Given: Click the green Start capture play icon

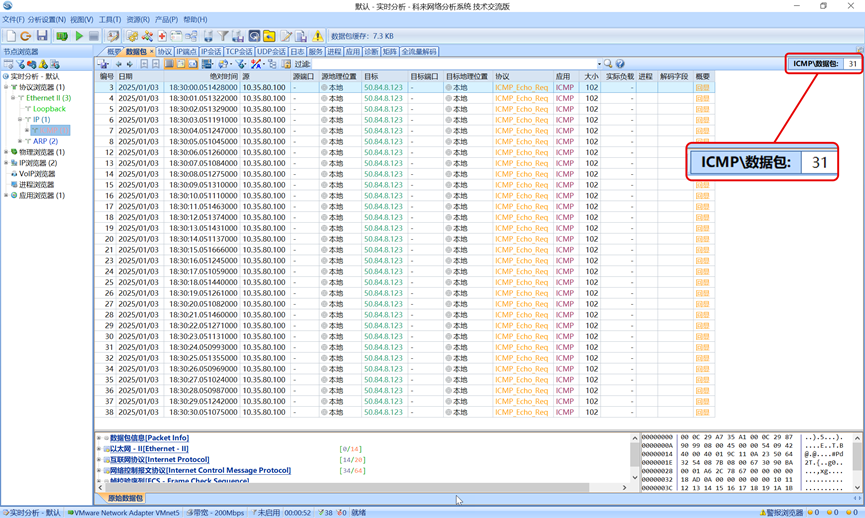Looking at the screenshot, I should tap(78, 36).
